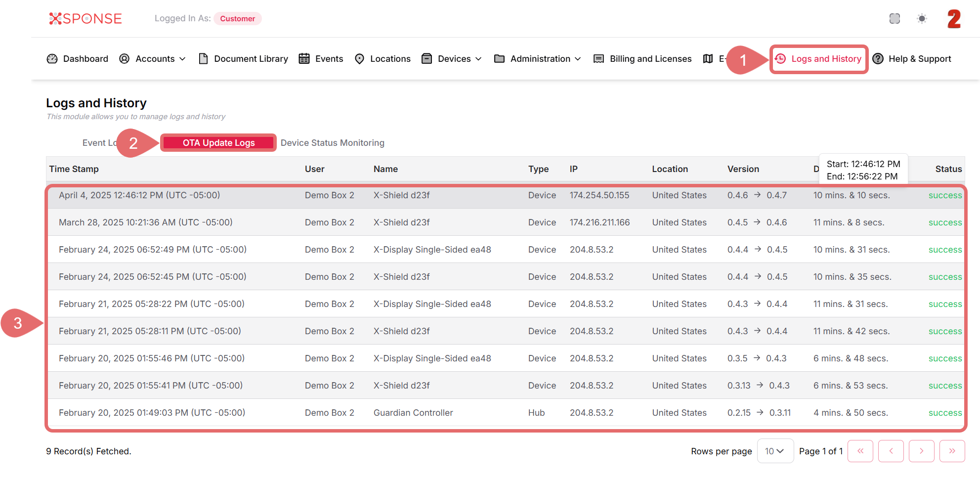Click the Events calendar icon
980x480 pixels.
tap(304, 59)
